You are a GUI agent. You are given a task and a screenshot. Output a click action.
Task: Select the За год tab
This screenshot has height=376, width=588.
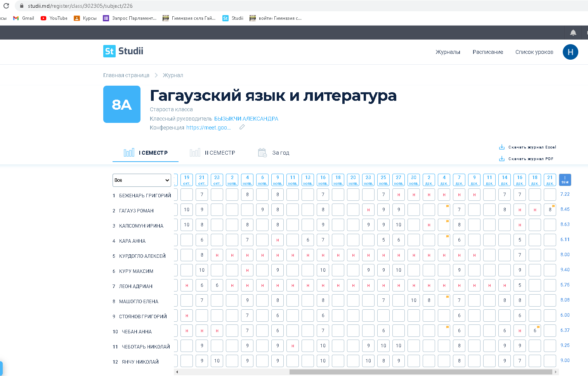coord(274,153)
